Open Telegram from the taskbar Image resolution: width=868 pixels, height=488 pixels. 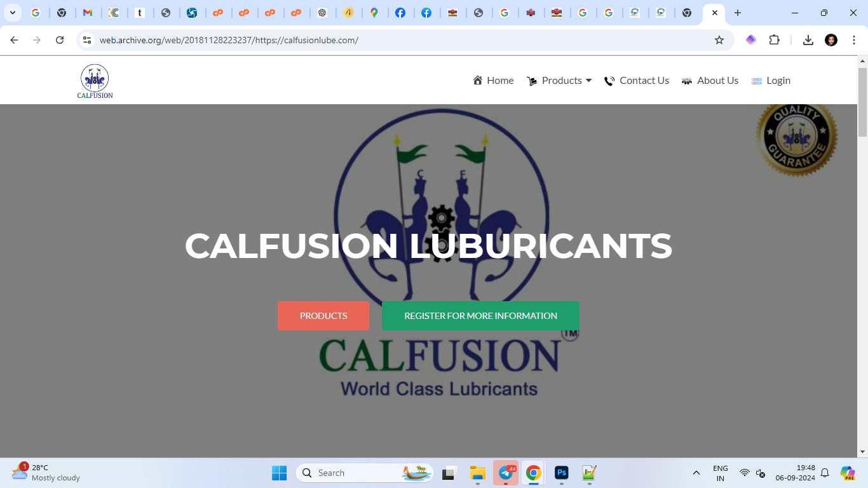[x=506, y=473]
